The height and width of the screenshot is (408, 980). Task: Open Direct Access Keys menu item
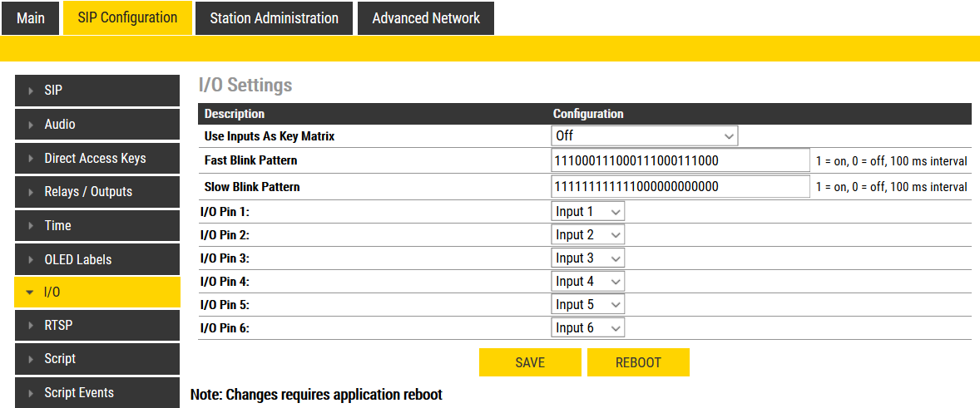coord(97,158)
